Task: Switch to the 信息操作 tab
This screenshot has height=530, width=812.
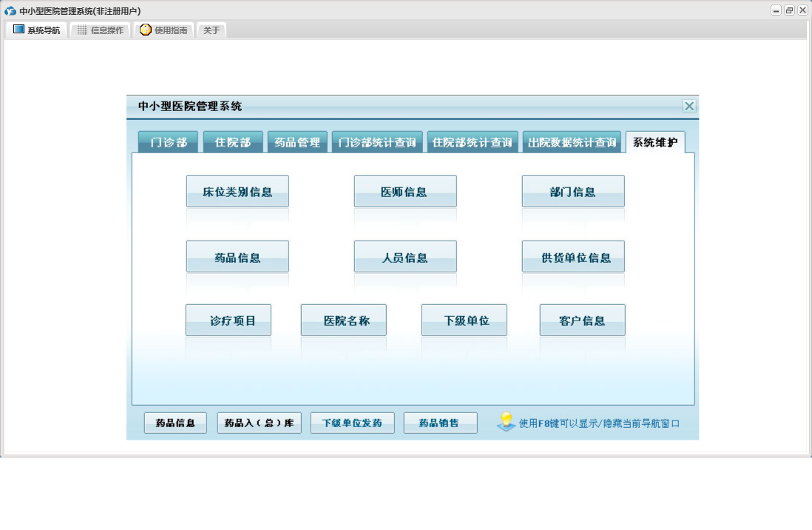Action: pos(101,30)
